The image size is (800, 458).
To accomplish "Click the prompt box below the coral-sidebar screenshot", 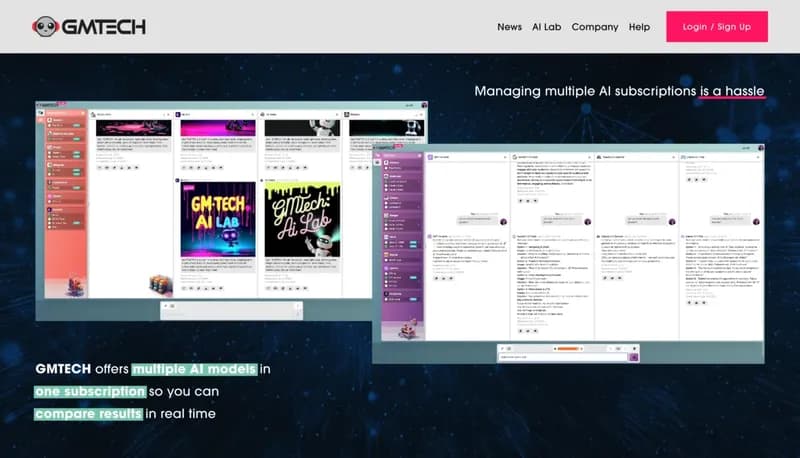I will click(232, 311).
